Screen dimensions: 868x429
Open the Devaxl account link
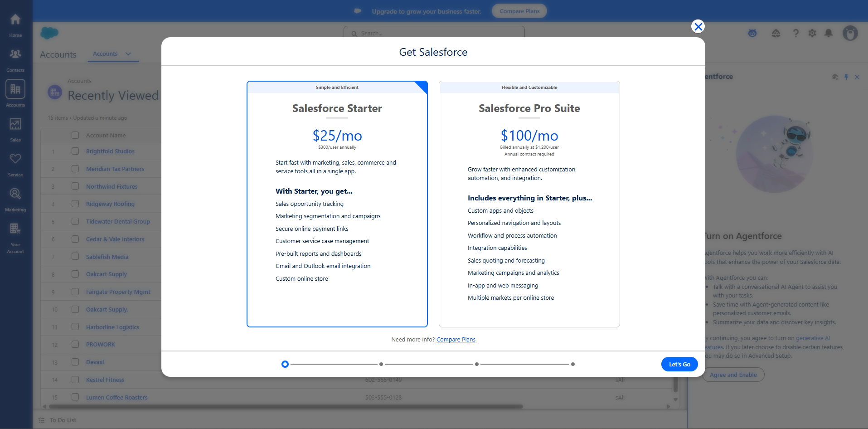tap(95, 362)
